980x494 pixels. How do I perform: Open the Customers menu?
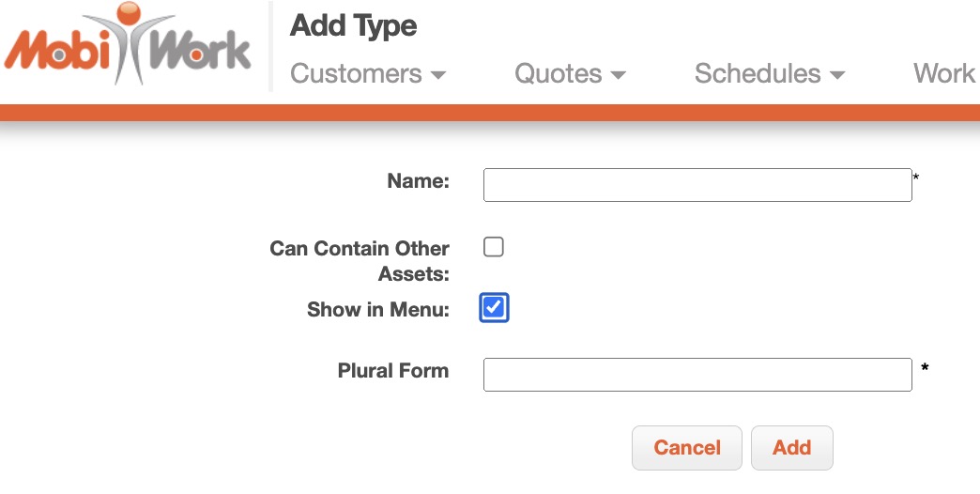point(357,73)
